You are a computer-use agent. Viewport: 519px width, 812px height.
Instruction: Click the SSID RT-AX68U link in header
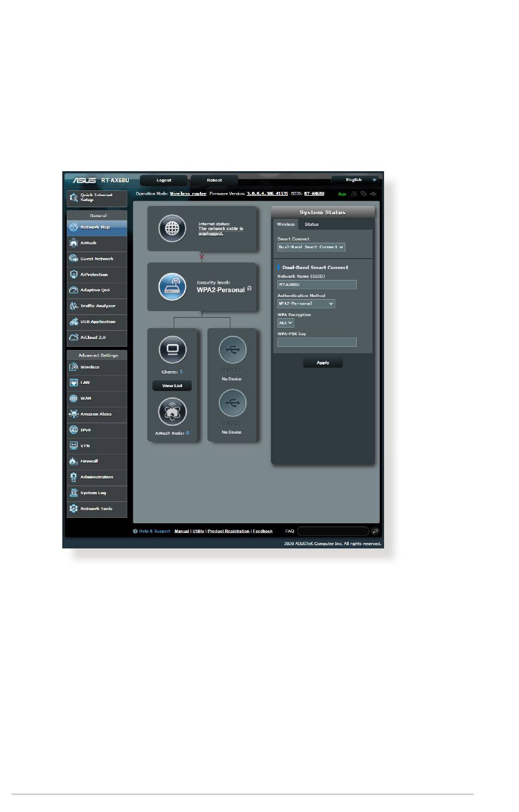[314, 194]
